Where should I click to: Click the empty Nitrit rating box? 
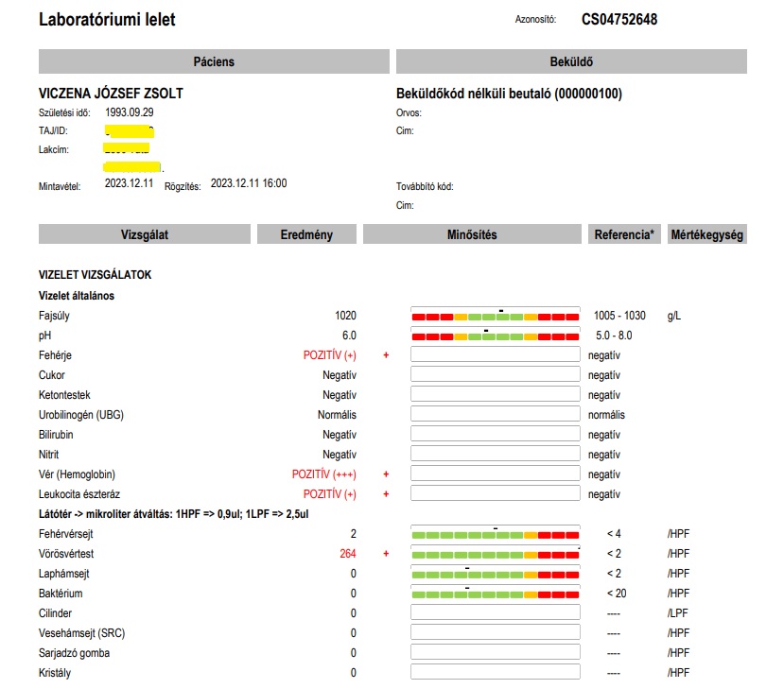click(495, 455)
